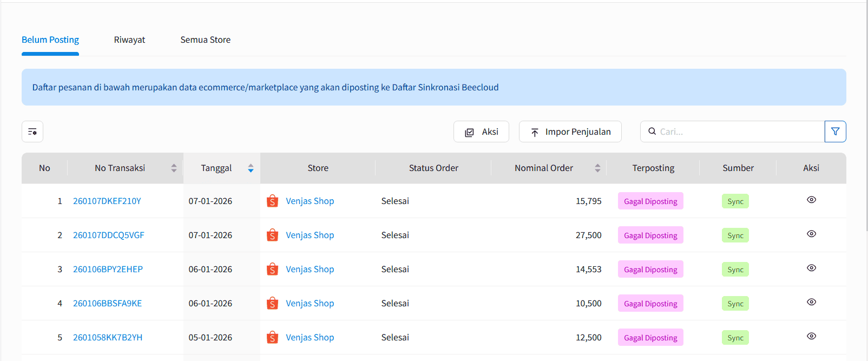The image size is (868, 361).
Task: Click Gagal Diposting badge in row 2
Action: pyautogui.click(x=650, y=235)
